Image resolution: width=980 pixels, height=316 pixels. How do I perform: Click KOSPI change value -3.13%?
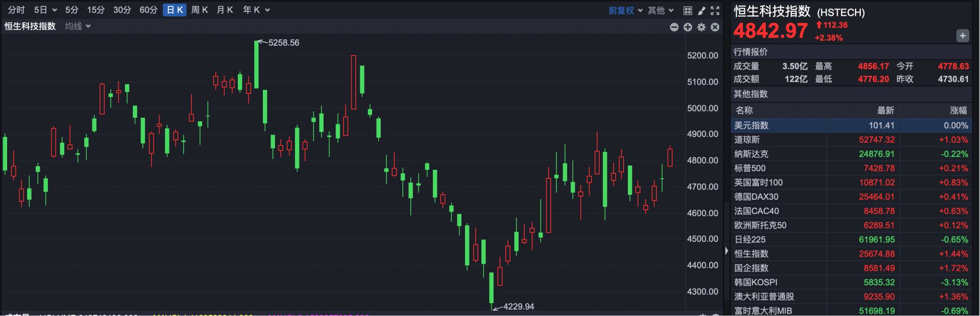pyautogui.click(x=955, y=282)
